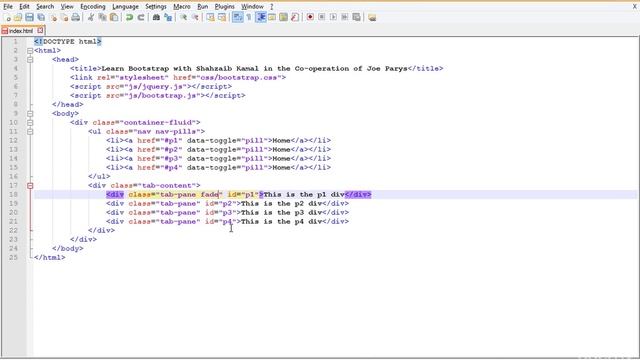
Task: Open the Settings menu
Action: (x=156, y=7)
